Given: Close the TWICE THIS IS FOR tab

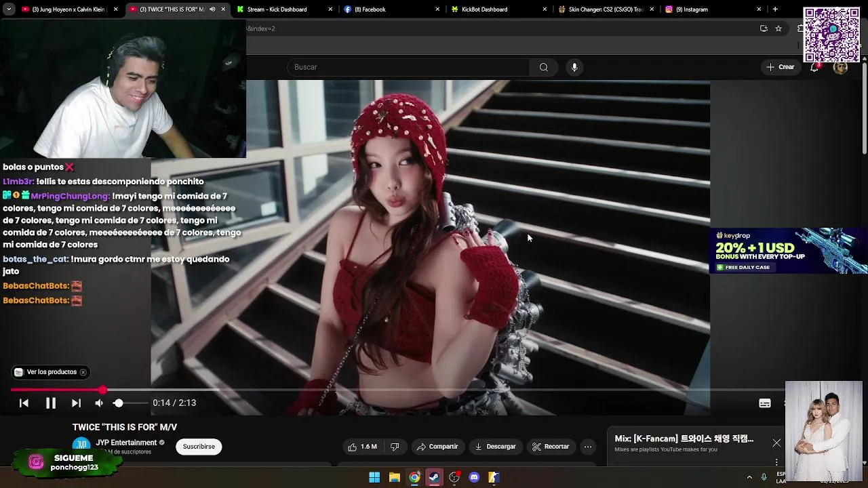Looking at the screenshot, I should tap(223, 9).
